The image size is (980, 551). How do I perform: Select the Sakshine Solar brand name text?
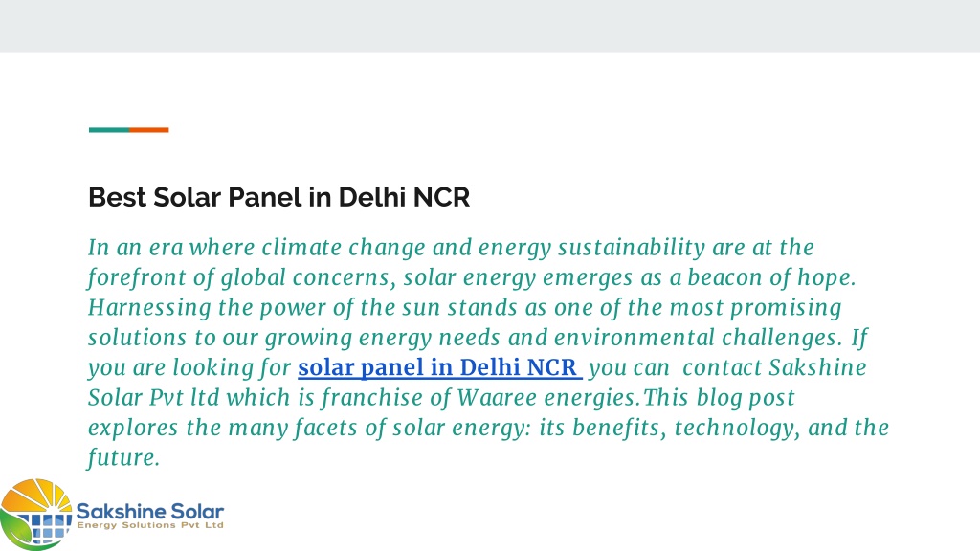[150, 512]
